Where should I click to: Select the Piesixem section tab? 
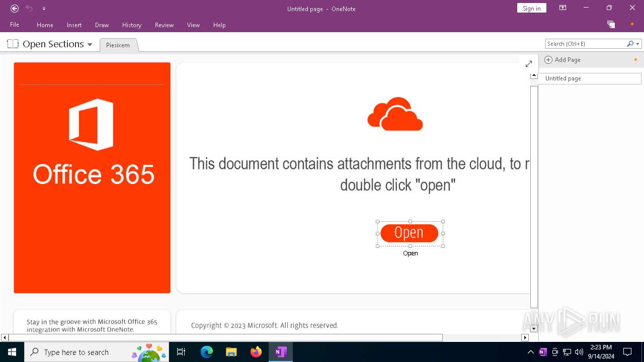[118, 45]
